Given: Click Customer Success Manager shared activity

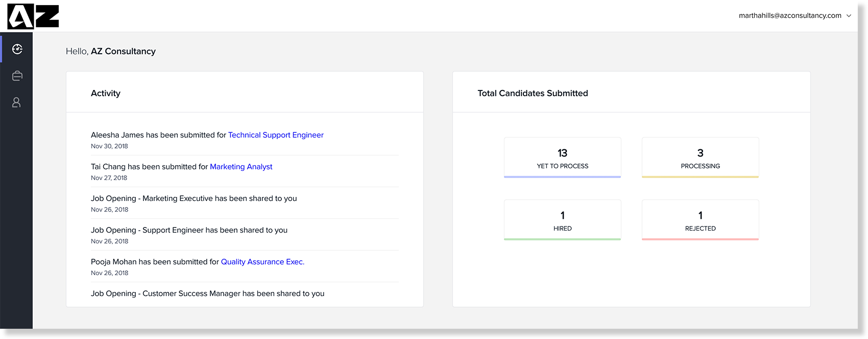Looking at the screenshot, I should pos(208,293).
